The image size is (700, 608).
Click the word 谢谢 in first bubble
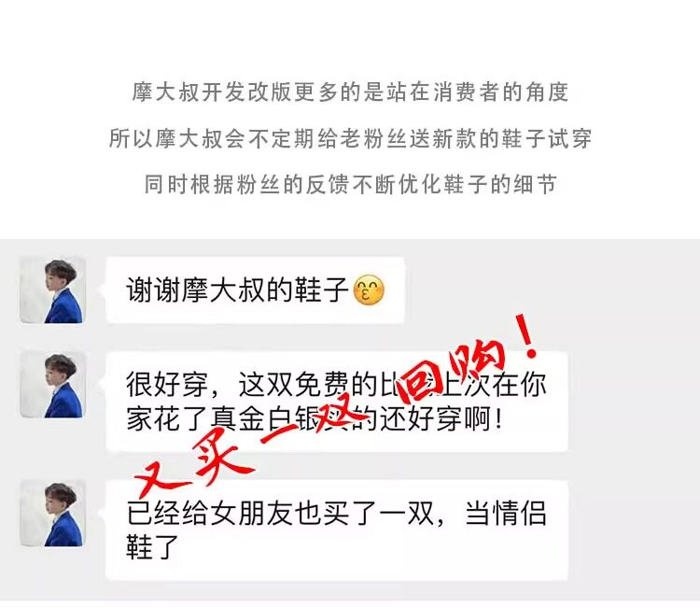154,290
